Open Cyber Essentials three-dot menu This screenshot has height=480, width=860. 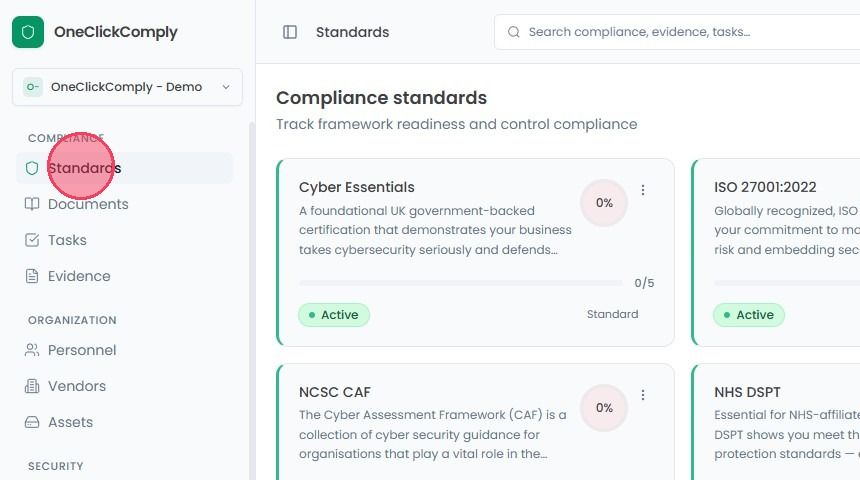643,190
